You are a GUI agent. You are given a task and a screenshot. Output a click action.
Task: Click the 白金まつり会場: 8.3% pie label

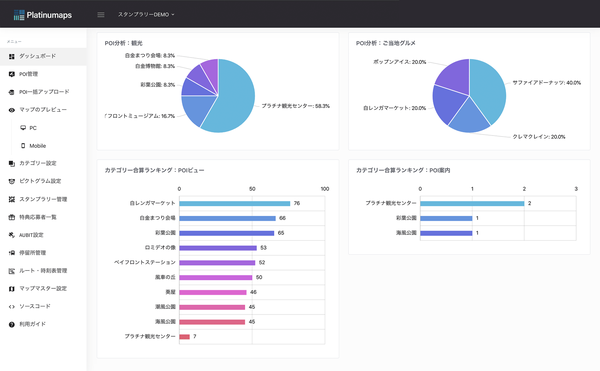click(150, 55)
